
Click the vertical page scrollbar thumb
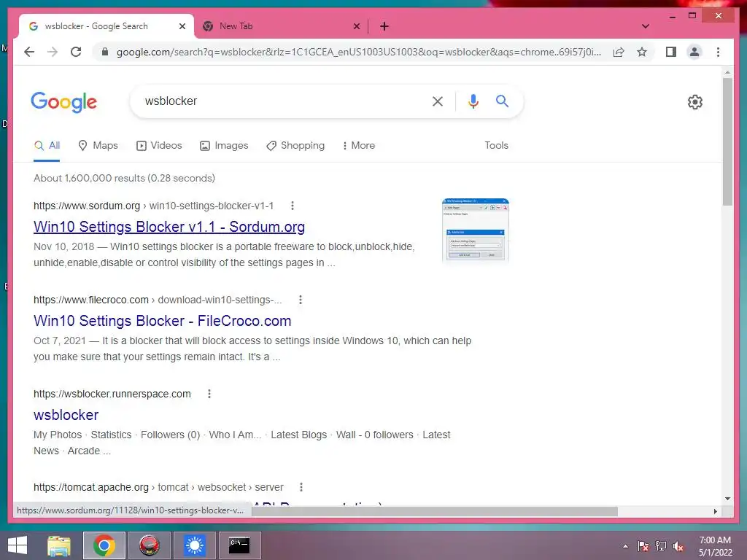tap(727, 142)
